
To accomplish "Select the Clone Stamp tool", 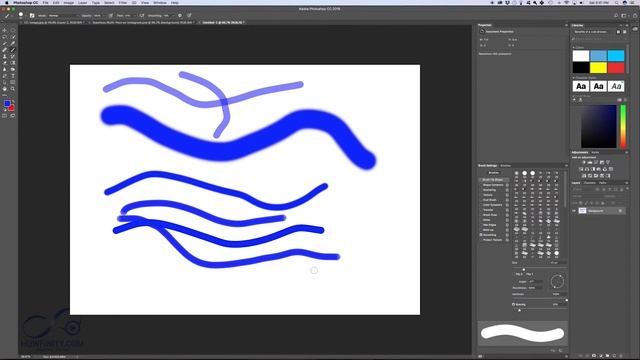I will tap(4, 56).
